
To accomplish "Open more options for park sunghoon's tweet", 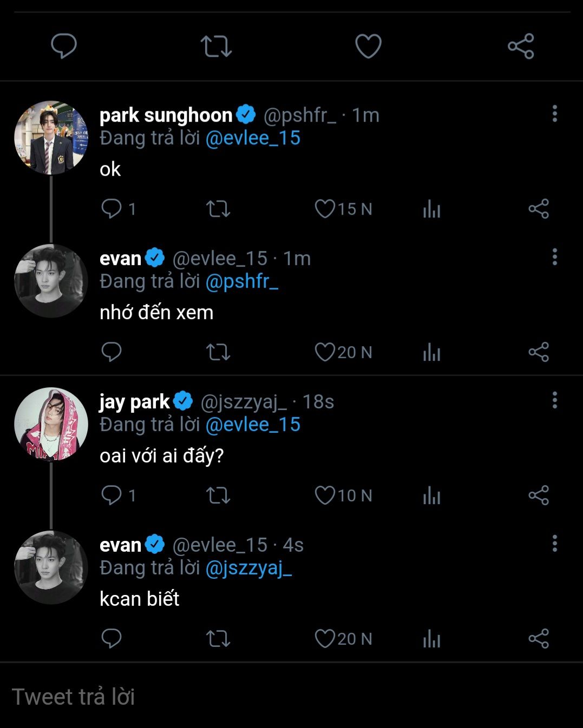I will click(x=554, y=114).
